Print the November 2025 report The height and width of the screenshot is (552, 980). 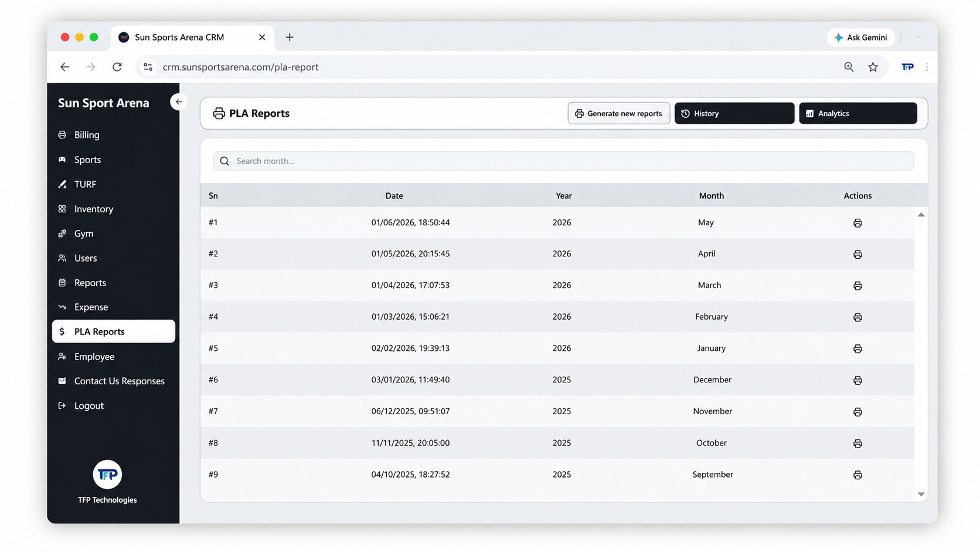pyautogui.click(x=857, y=412)
